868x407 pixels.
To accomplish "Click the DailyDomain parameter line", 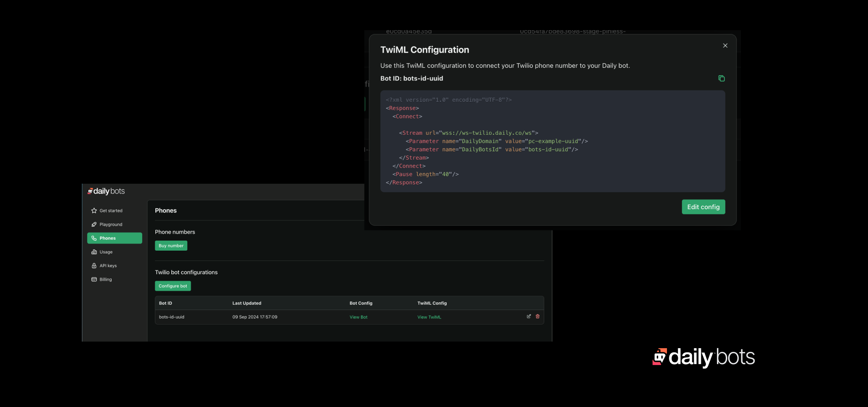I will pyautogui.click(x=497, y=141).
